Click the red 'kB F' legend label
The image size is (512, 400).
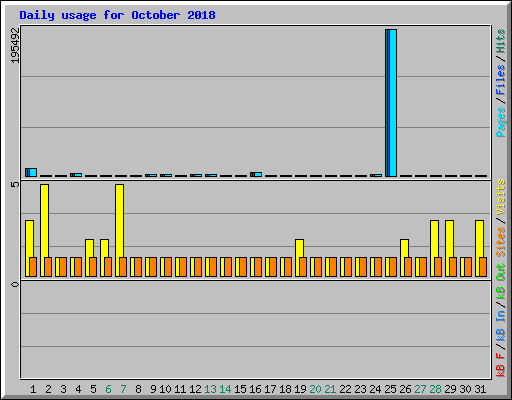pyautogui.click(x=501, y=365)
